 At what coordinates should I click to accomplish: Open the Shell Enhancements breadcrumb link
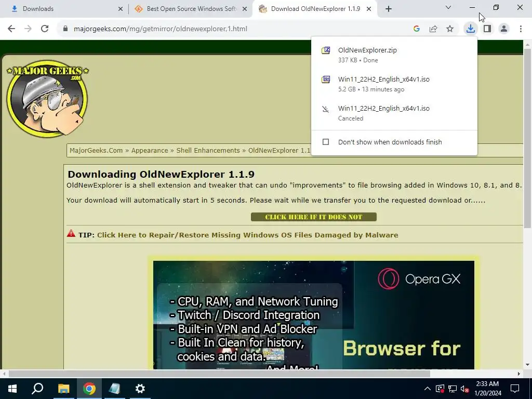tap(208, 150)
